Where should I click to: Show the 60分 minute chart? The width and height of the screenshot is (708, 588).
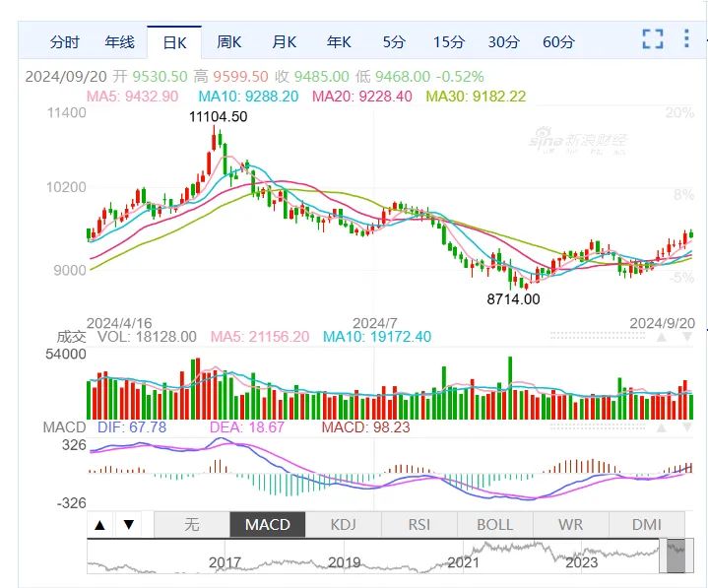(558, 42)
